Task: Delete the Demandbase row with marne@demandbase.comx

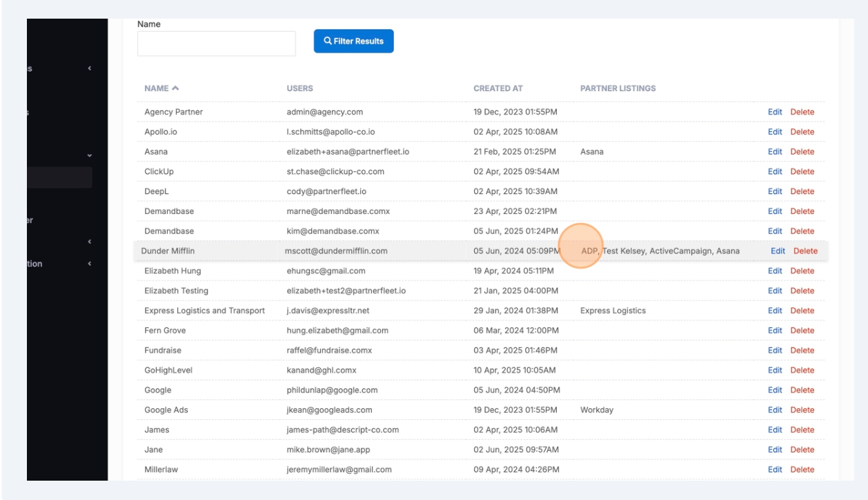Action: click(802, 211)
